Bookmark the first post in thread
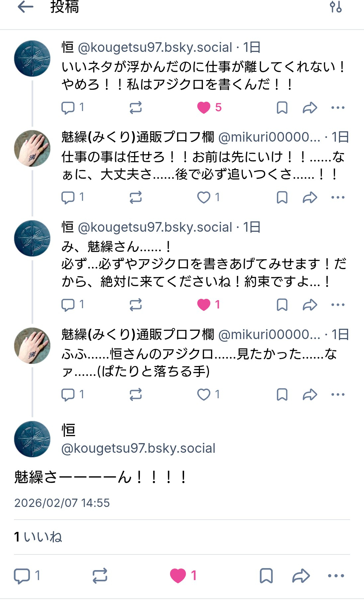The image size is (364, 606). tap(282, 108)
